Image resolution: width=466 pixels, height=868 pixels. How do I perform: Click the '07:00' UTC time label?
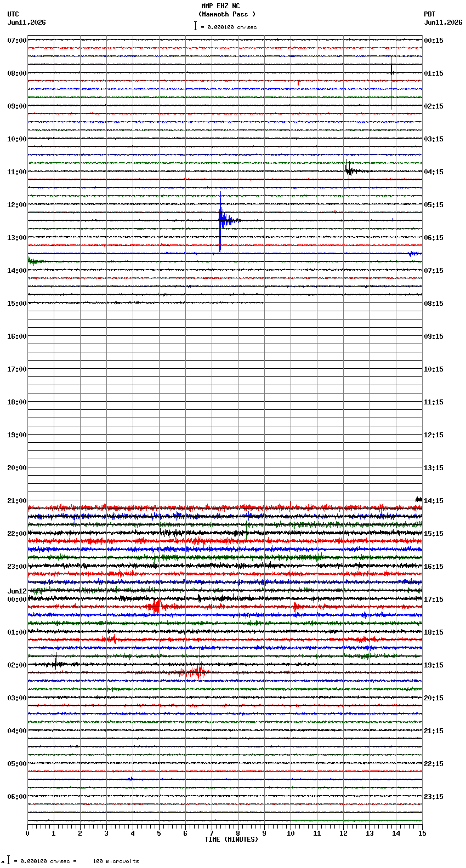click(x=17, y=41)
